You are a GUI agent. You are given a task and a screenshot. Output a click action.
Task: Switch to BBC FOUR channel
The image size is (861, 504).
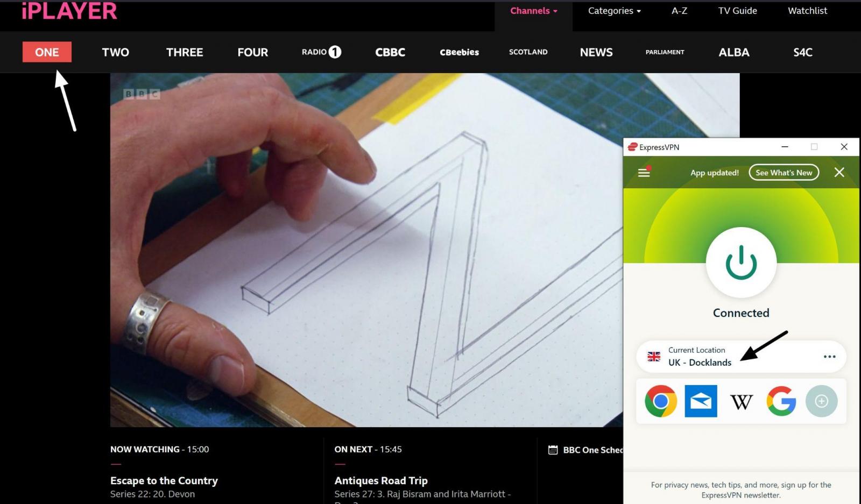[x=253, y=52]
